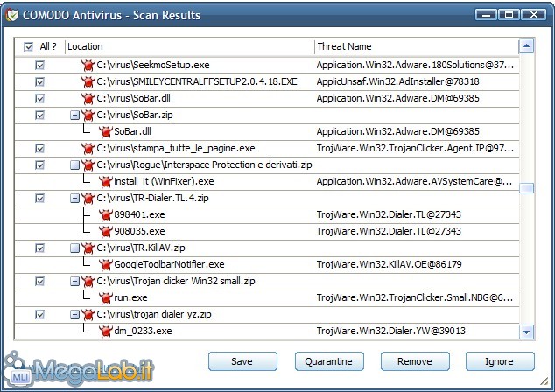This screenshot has width=555, height=392.
Task: Select threat TrojWare.Win32.KillAV.OE@86179
Action: 389,264
